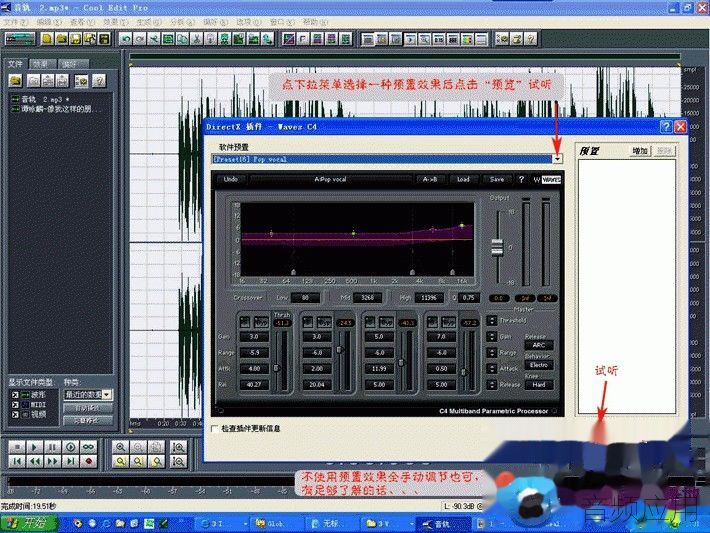Viewport: 710px width, 533px height.
Task: Click the Hard knee mode button
Action: coord(539,385)
